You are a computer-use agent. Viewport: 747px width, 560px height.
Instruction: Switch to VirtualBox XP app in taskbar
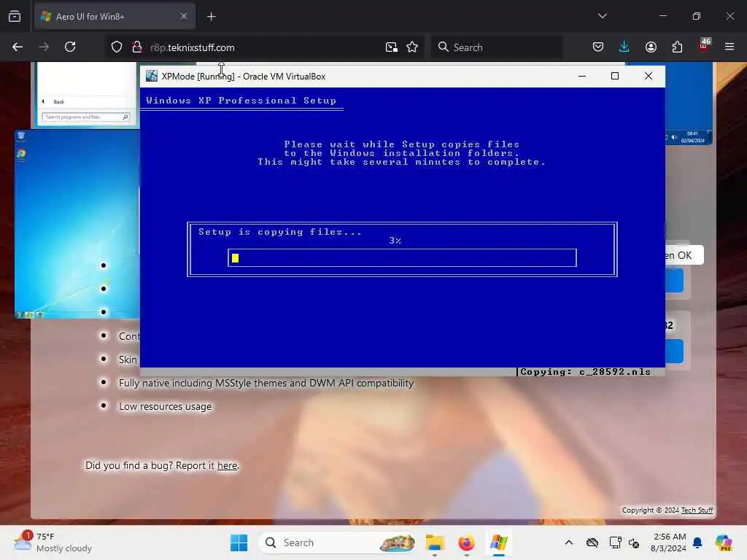pos(498,542)
